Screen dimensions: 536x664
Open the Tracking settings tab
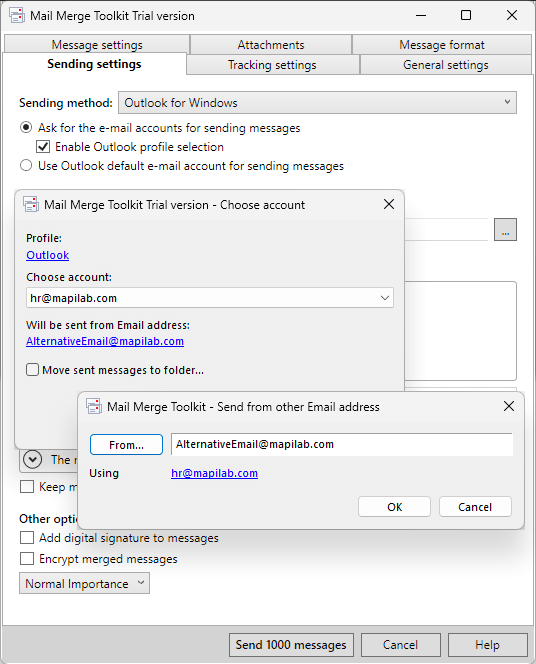point(272,65)
